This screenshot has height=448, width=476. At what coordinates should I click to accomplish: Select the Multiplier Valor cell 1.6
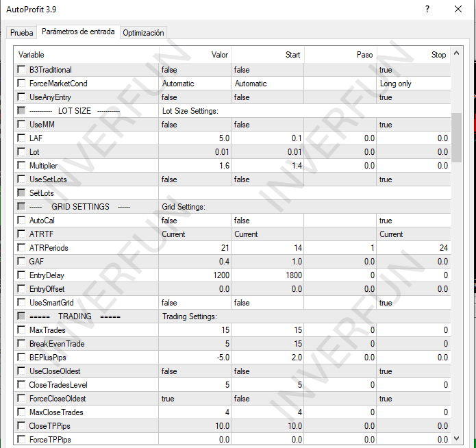point(195,166)
